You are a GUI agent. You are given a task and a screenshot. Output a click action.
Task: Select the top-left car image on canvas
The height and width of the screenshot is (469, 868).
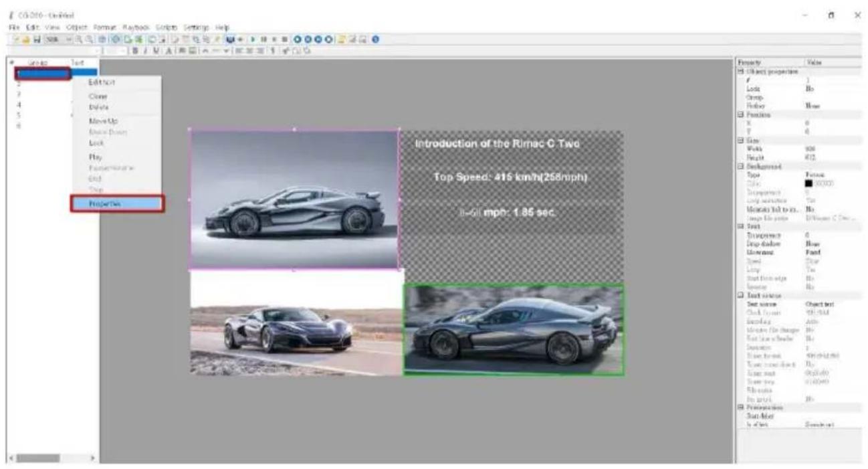tap(294, 199)
